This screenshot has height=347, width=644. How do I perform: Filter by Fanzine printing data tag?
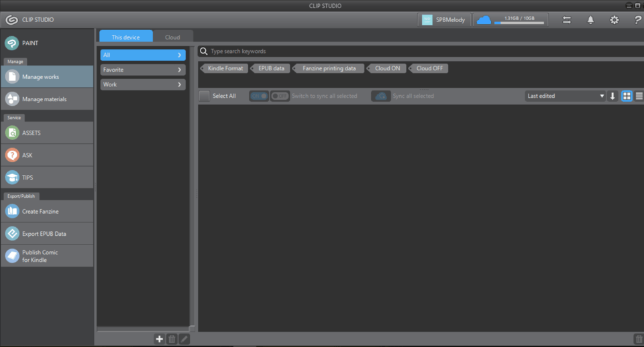(x=328, y=68)
